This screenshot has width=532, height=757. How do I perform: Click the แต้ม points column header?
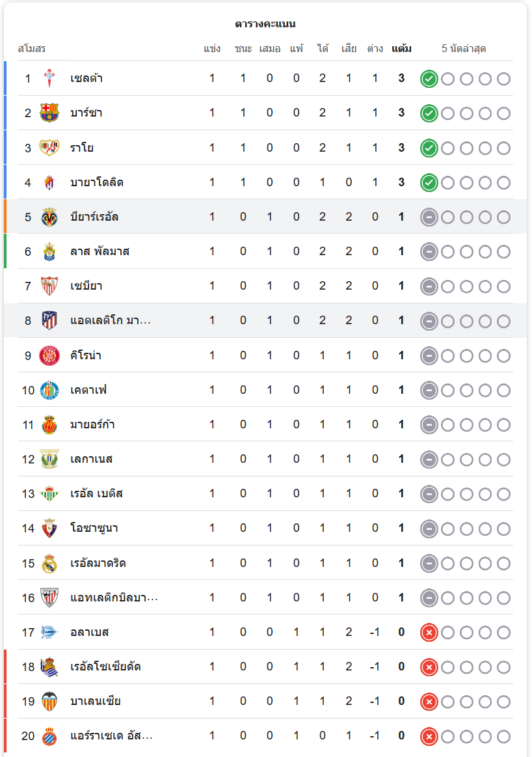pos(401,49)
